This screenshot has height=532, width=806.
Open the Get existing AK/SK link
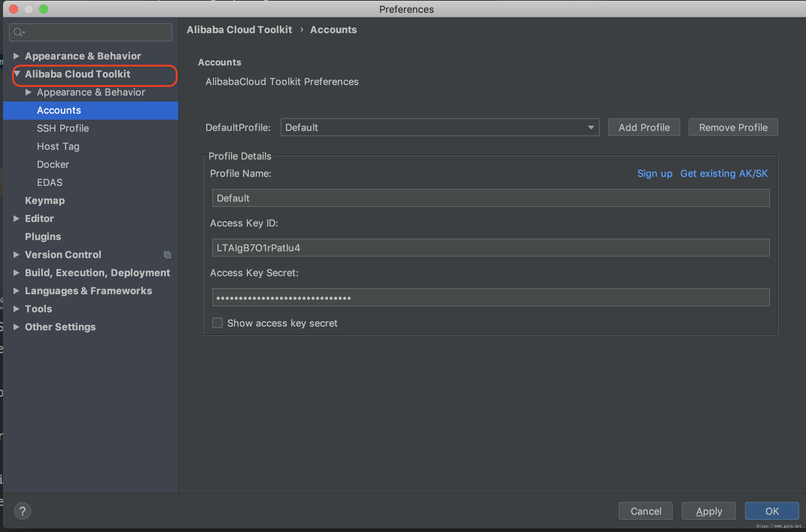[x=724, y=173]
